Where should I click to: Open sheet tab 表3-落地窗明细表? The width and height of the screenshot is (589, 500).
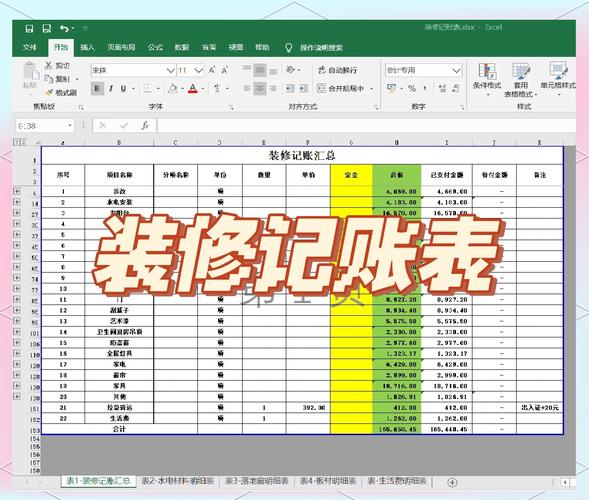(x=257, y=481)
